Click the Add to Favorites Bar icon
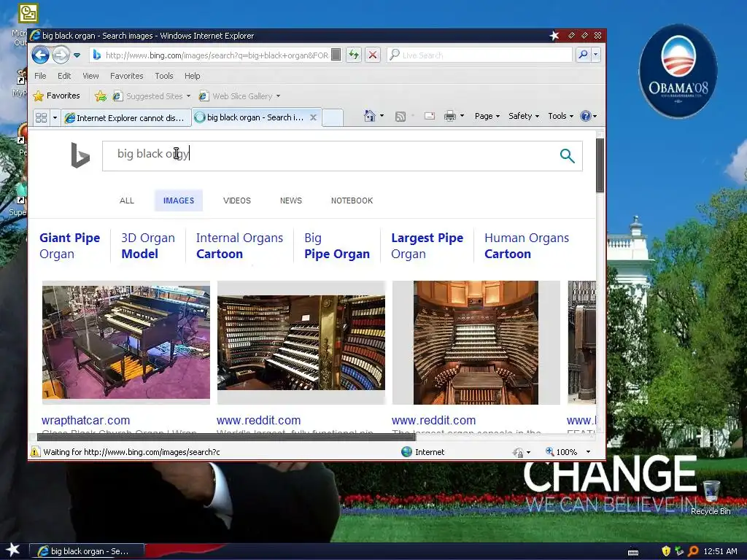The height and width of the screenshot is (560, 747). [x=101, y=96]
